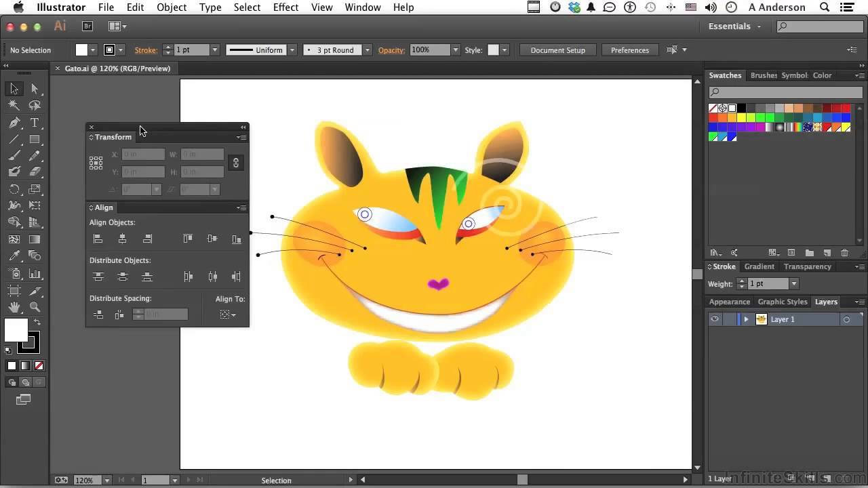Swap fill and stroke colors
Image resolution: width=868 pixels, height=488 pixels.
click(37, 323)
